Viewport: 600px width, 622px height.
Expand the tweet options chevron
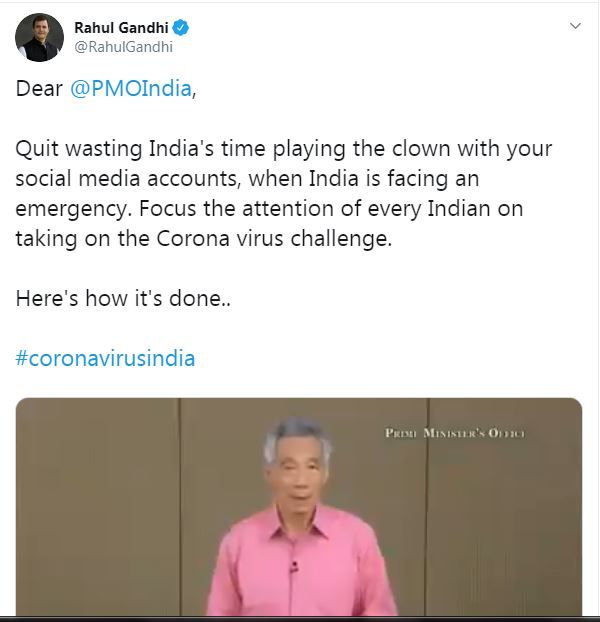(575, 26)
